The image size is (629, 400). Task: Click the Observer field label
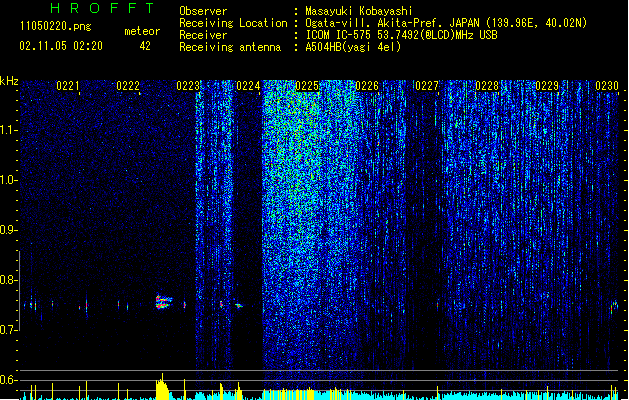[x=203, y=11]
